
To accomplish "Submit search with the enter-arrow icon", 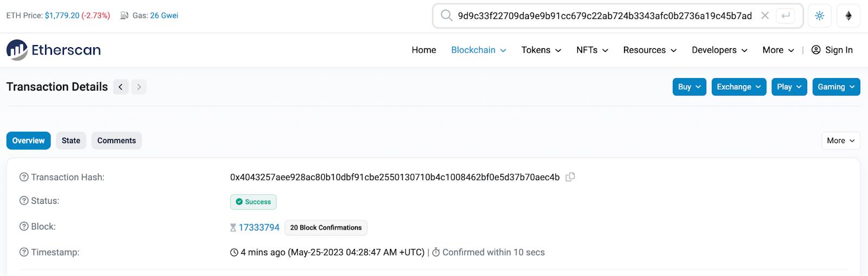I will coord(786,16).
